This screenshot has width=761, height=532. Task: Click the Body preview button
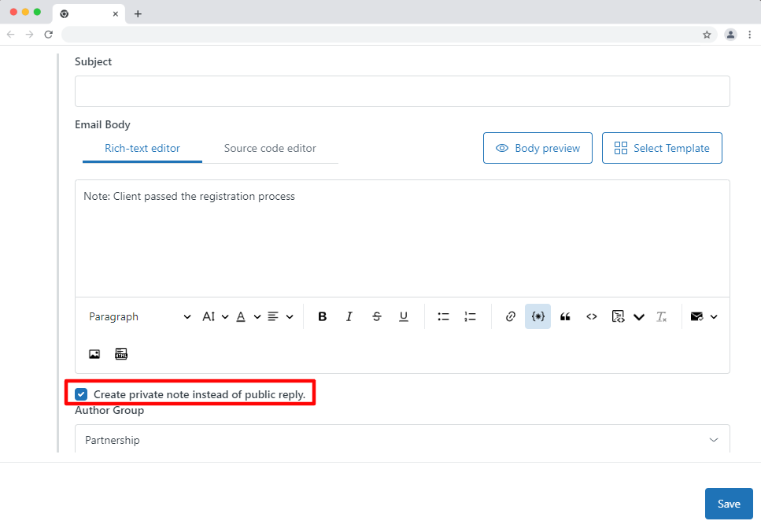coord(538,148)
